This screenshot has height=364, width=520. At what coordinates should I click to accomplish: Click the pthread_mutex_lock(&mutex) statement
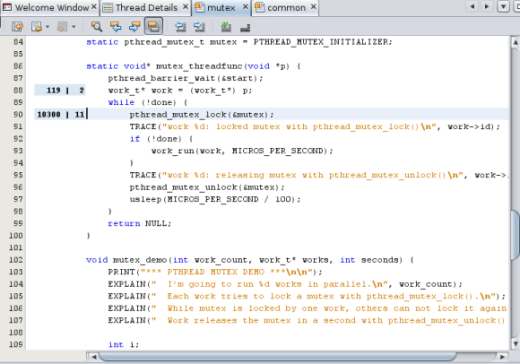tap(202, 115)
